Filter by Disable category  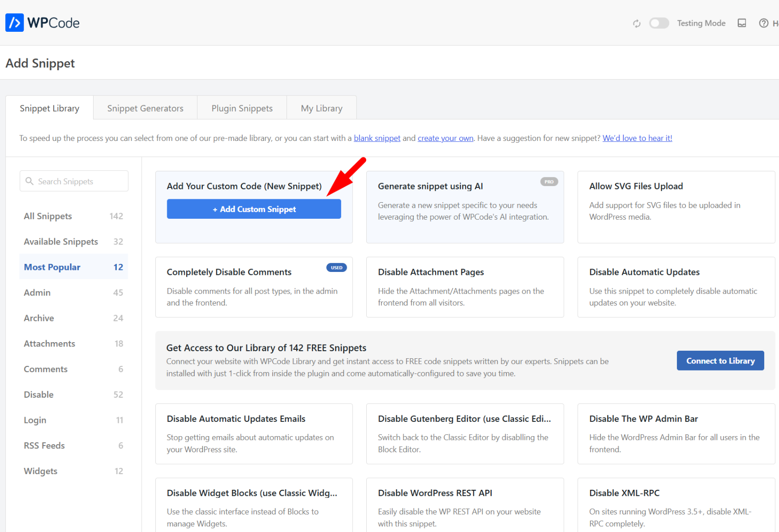point(74,394)
